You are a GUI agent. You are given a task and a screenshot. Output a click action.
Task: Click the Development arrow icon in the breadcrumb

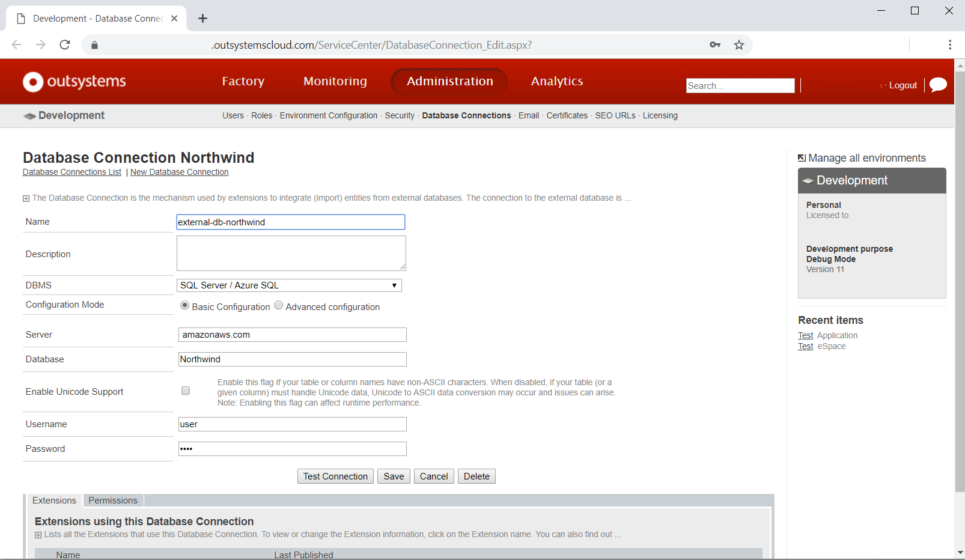coord(29,115)
